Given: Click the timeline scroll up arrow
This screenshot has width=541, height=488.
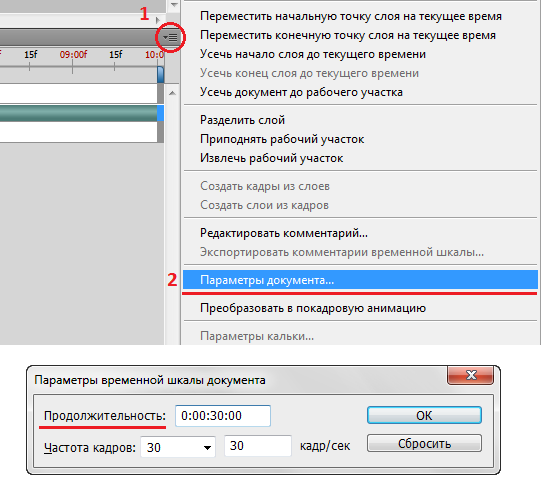Looking at the screenshot, I should click(x=173, y=93).
